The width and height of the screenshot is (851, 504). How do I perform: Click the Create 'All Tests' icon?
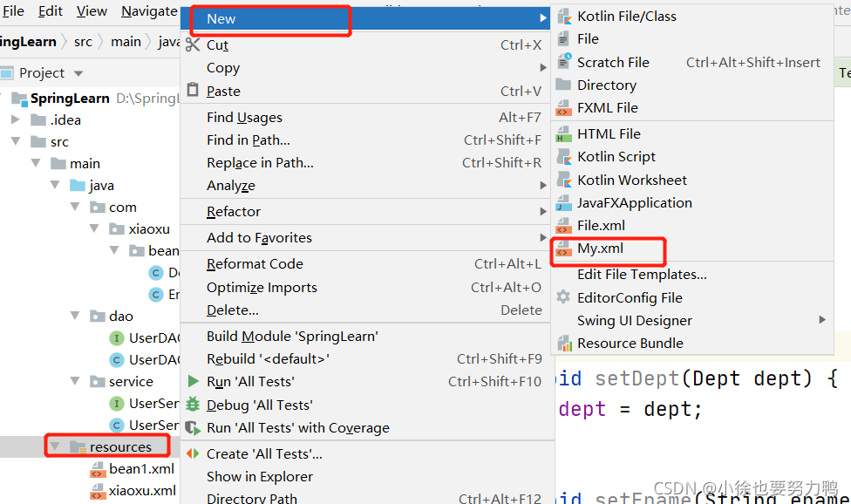(193, 453)
